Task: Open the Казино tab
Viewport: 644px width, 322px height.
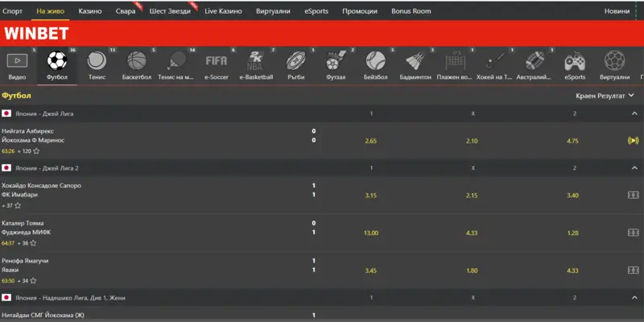Action: 90,11
